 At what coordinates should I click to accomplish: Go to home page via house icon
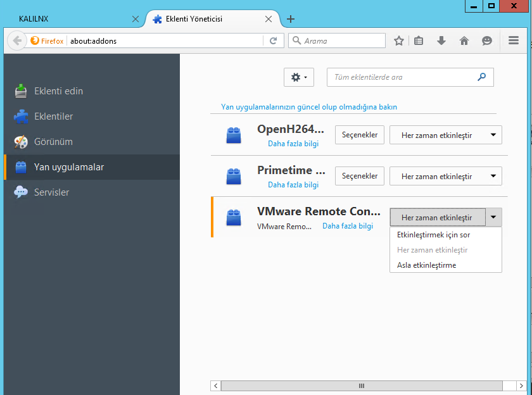point(464,41)
